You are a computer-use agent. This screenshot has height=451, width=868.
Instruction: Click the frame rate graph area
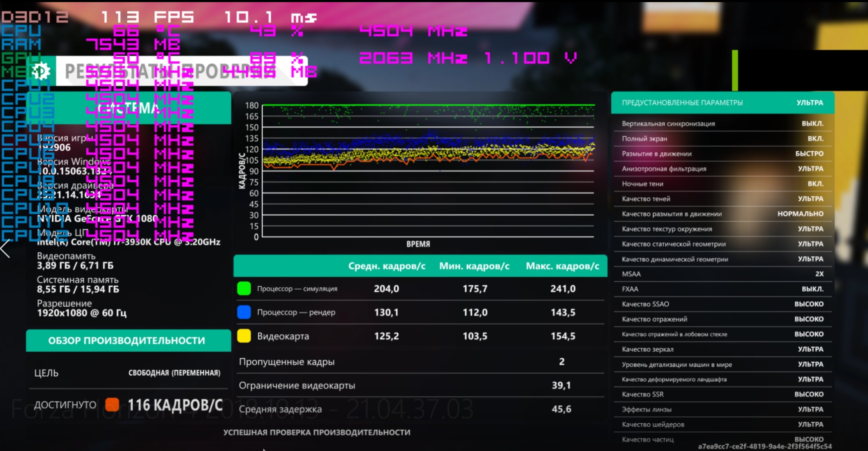[428, 171]
